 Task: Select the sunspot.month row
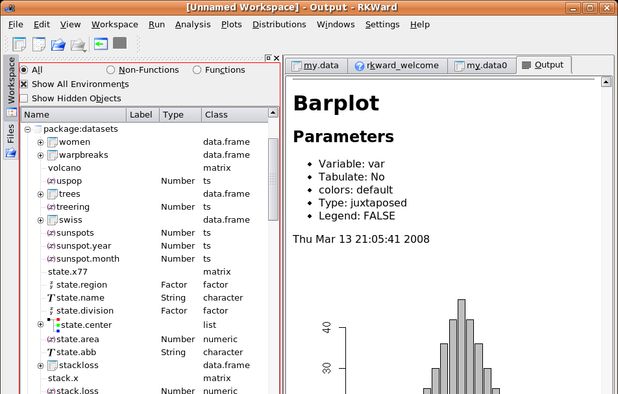[144, 259]
